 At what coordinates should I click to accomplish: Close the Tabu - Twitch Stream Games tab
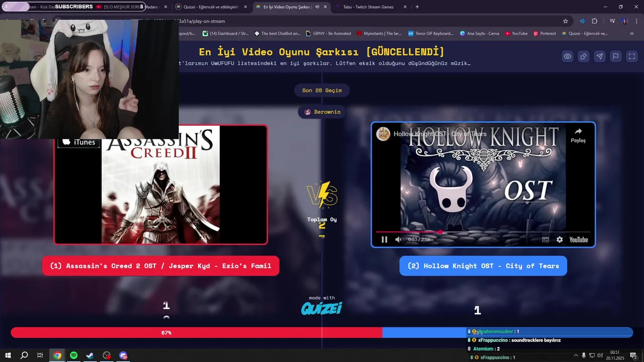pyautogui.click(x=405, y=7)
